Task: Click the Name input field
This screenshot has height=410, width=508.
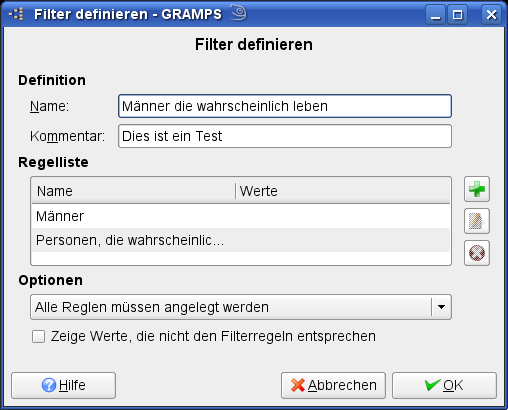Action: [x=285, y=106]
